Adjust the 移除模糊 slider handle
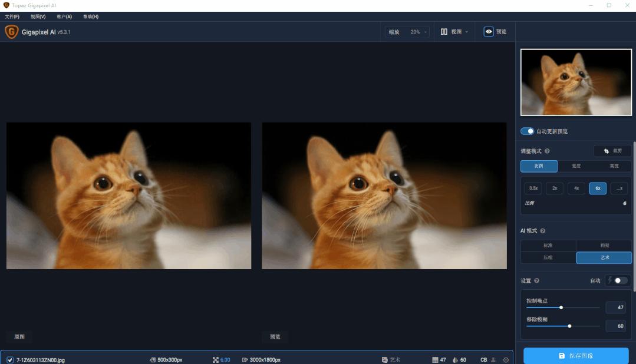 [x=569, y=326]
